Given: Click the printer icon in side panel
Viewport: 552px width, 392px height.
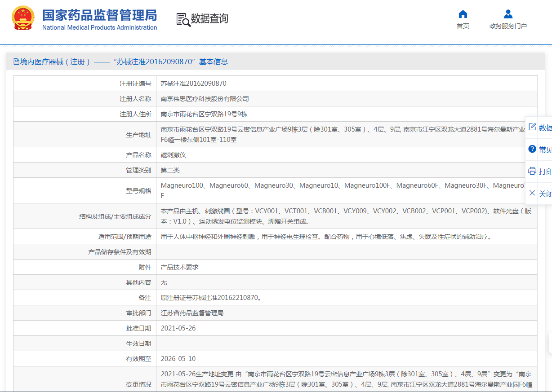Looking at the screenshot, I should click(532, 171).
